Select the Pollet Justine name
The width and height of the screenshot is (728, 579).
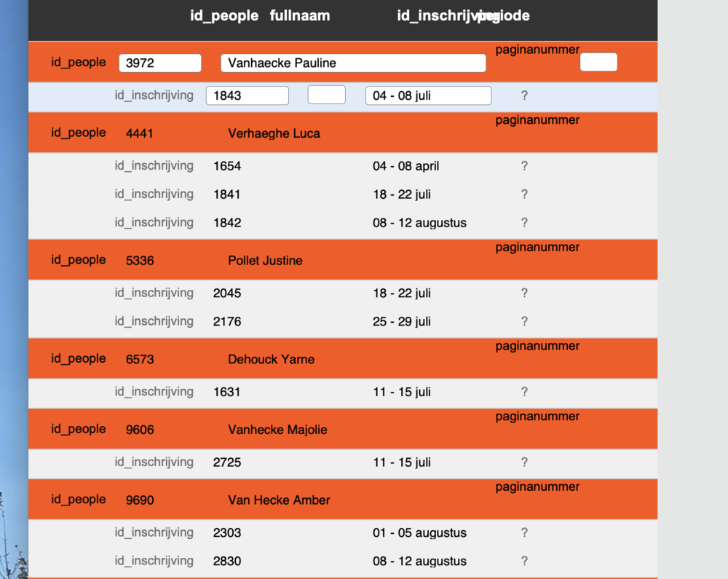[265, 261]
